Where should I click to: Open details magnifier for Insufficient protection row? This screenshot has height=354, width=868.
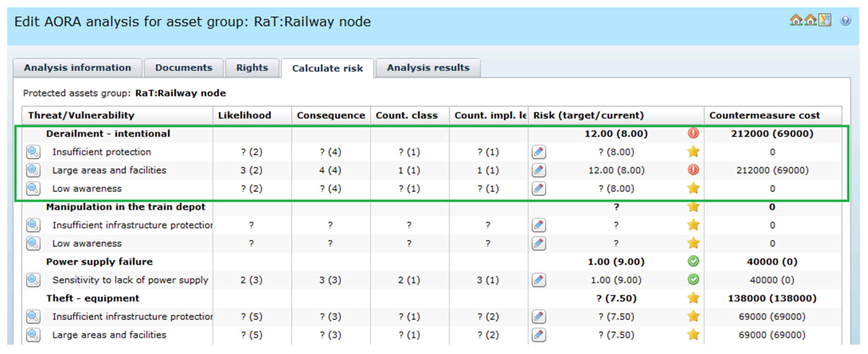click(33, 152)
